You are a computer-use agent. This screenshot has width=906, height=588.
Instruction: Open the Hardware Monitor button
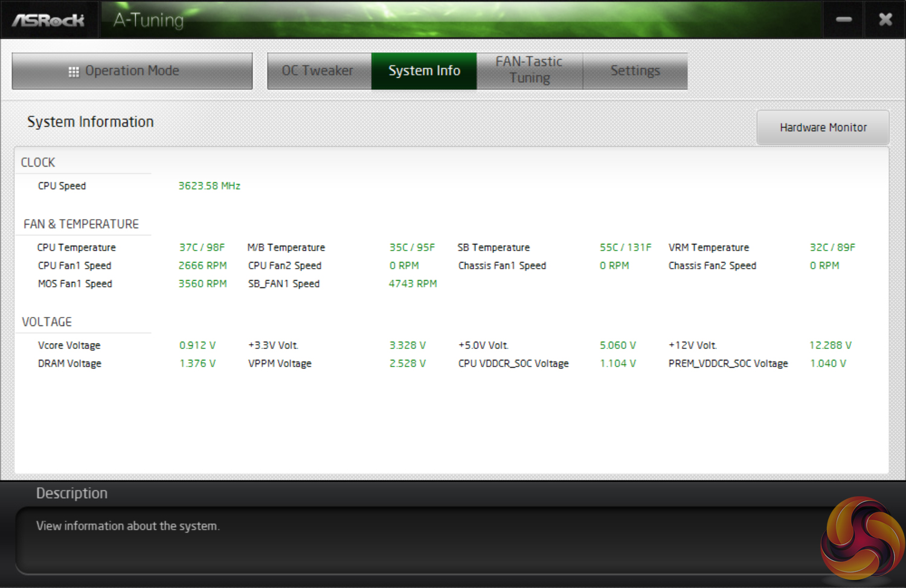click(823, 127)
